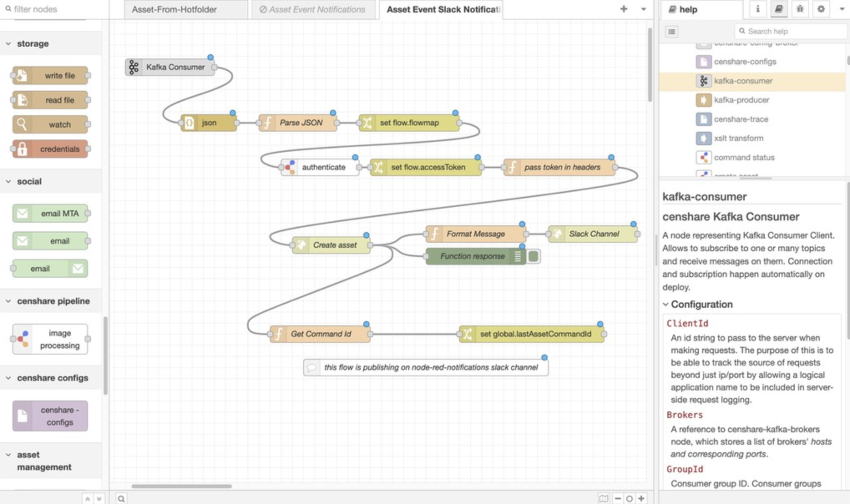Switch to Asset Event Notifications tab
This screenshot has width=850, height=504.
(x=314, y=10)
